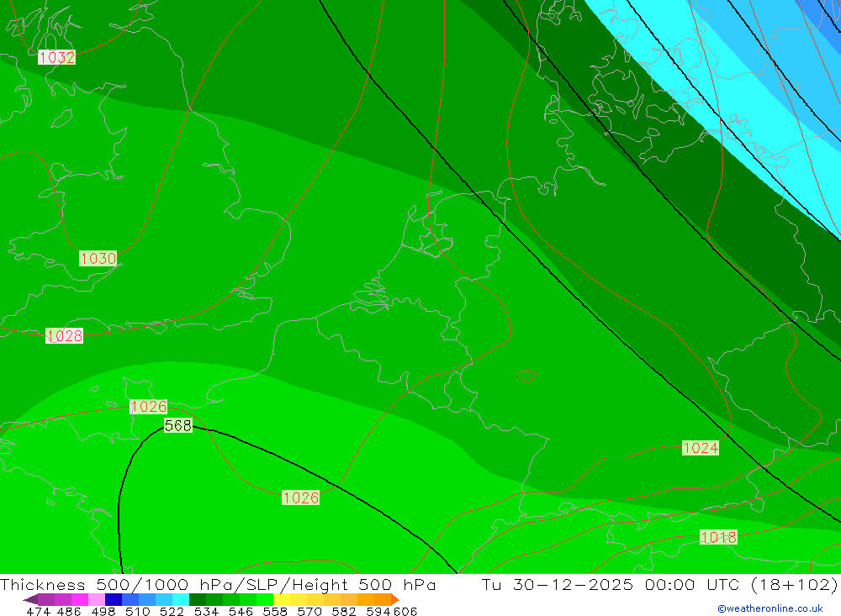Click the 1030 isobar label
Image resolution: width=841 pixels, height=616 pixels.
(98, 258)
